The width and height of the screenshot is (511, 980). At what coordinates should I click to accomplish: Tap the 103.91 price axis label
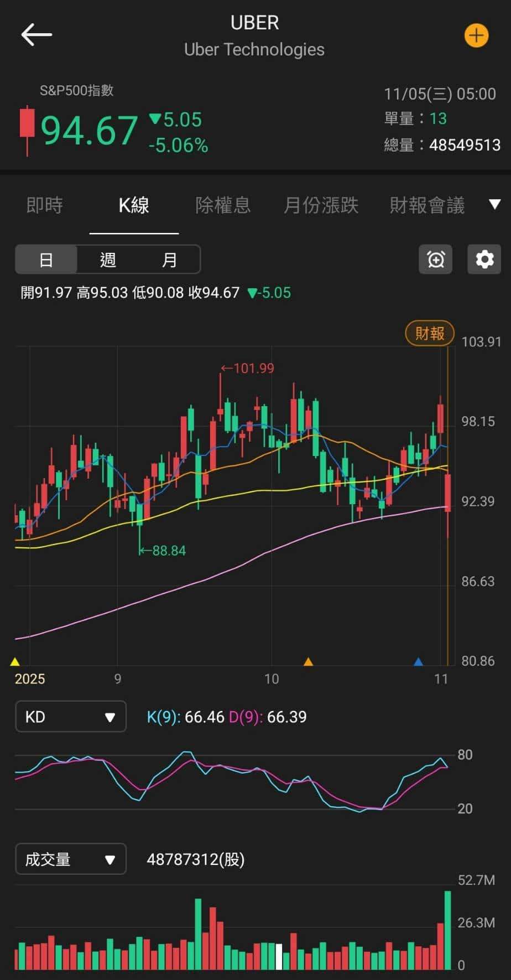click(x=481, y=341)
